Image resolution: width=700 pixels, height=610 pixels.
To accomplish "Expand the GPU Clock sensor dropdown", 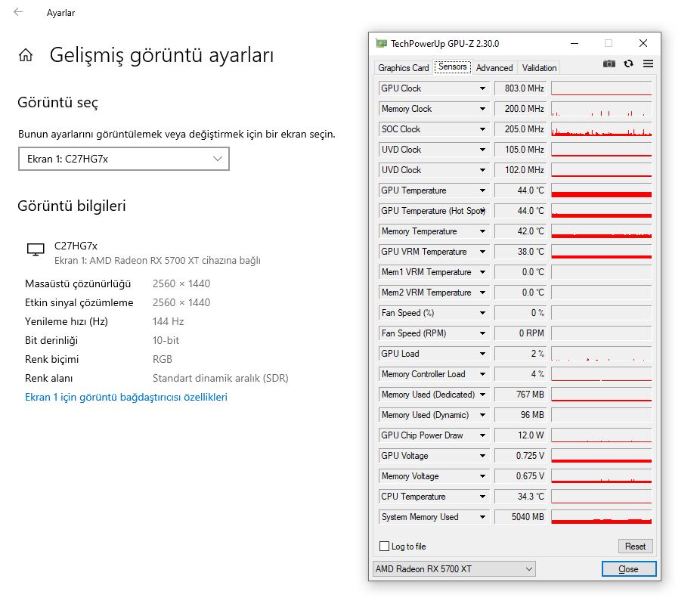I will (482, 88).
